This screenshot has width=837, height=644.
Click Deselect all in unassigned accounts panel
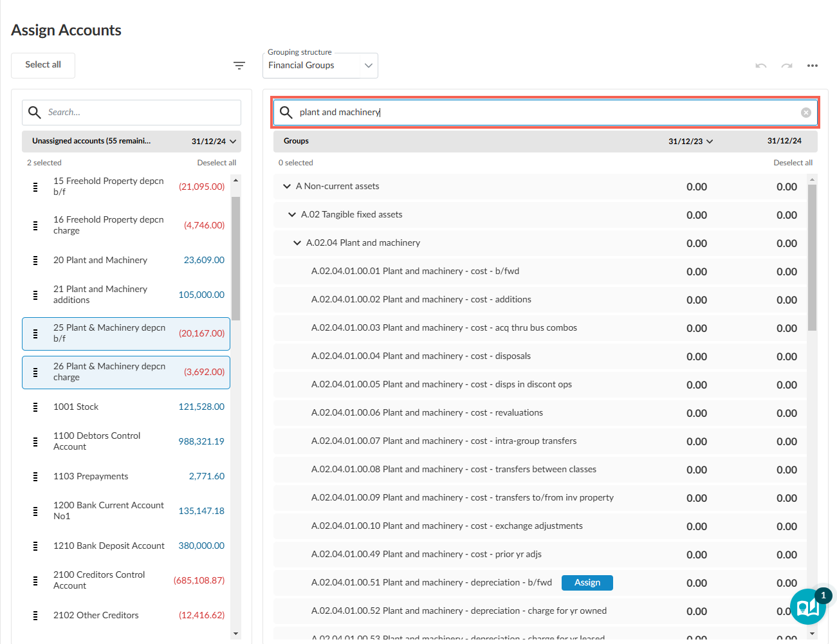pyautogui.click(x=217, y=163)
